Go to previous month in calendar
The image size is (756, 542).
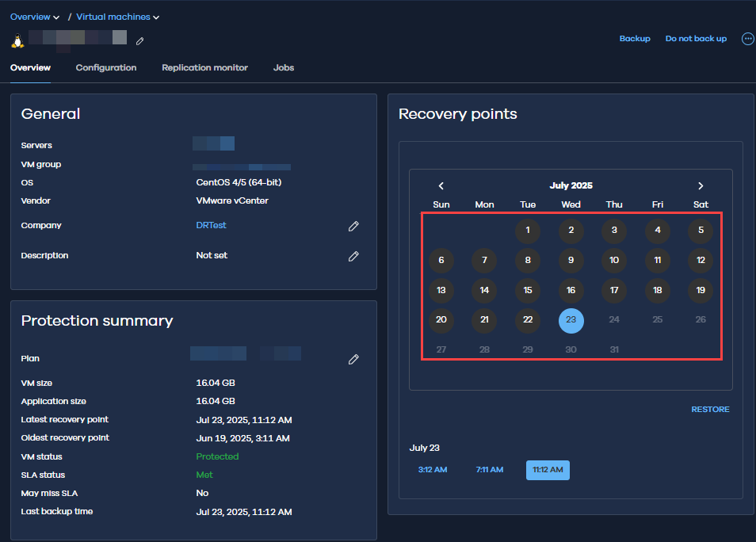tap(441, 185)
